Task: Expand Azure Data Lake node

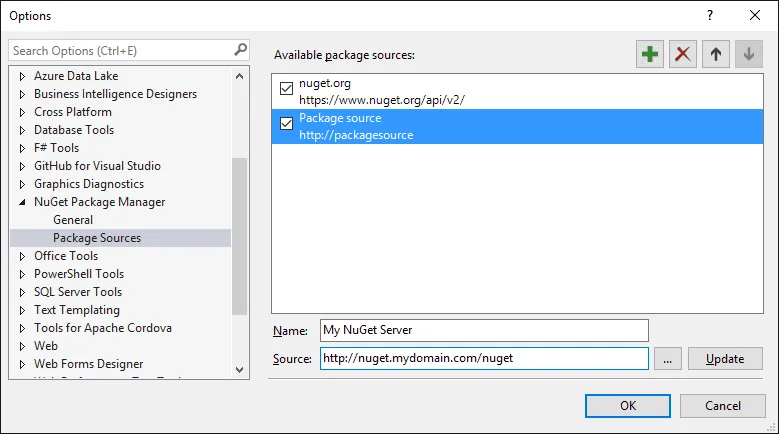Action: 22,76
